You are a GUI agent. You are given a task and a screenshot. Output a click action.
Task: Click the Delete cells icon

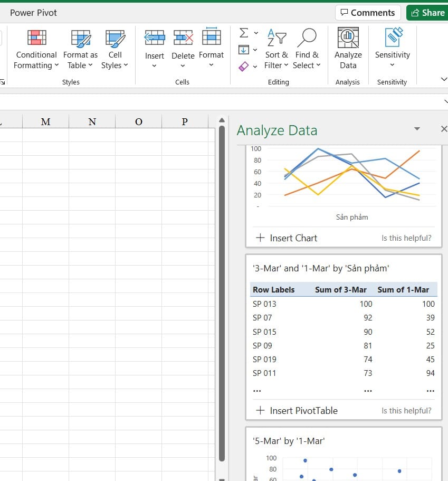click(183, 38)
